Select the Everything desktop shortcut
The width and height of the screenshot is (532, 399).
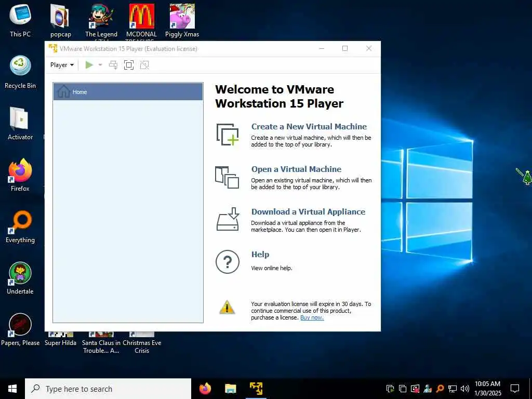20,227
